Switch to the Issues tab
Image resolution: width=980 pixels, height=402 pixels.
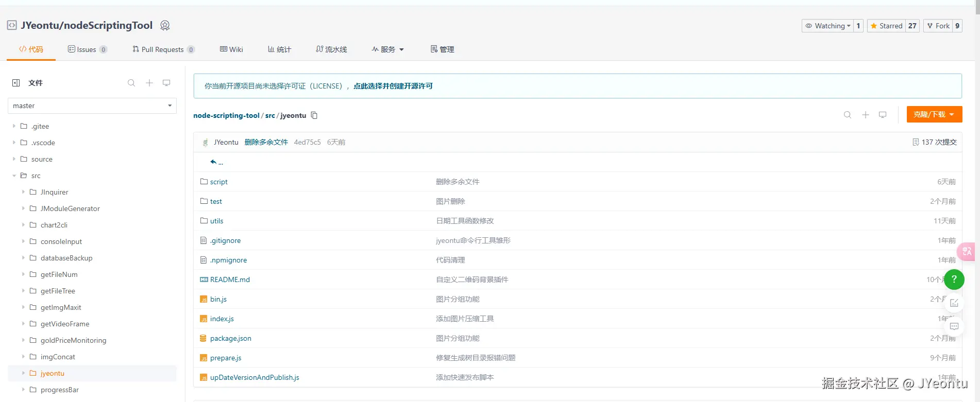coord(87,49)
